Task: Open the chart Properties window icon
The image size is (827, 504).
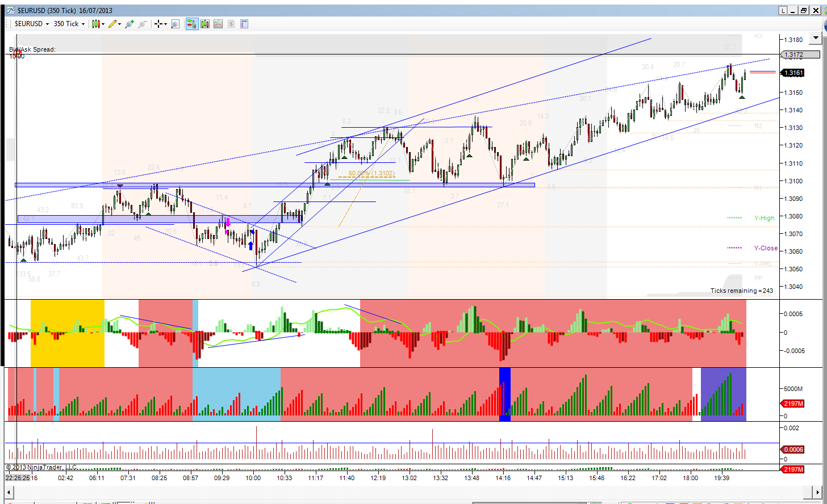Action: (x=244, y=24)
